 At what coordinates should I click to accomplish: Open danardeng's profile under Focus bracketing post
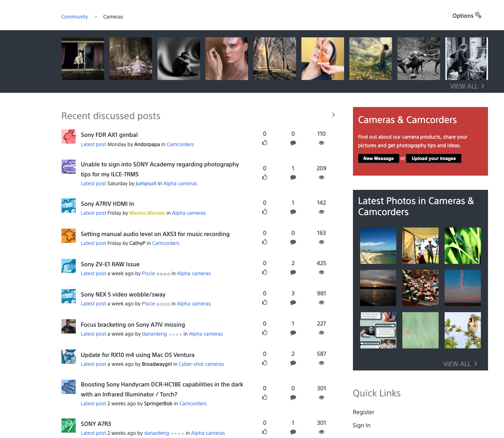coord(154,334)
